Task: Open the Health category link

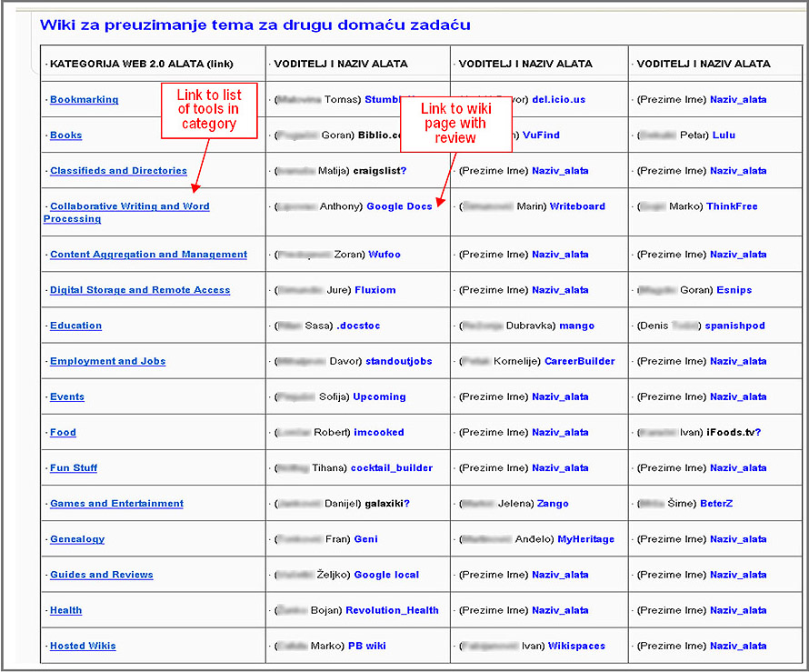Action: [x=66, y=610]
